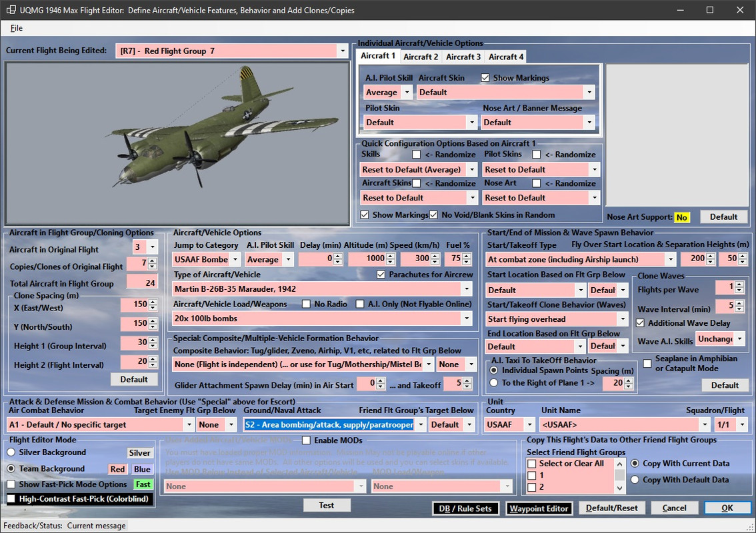Viewport: 756px width, 533px height.
Task: Enable Skills Randomize checkbox
Action: [x=417, y=154]
